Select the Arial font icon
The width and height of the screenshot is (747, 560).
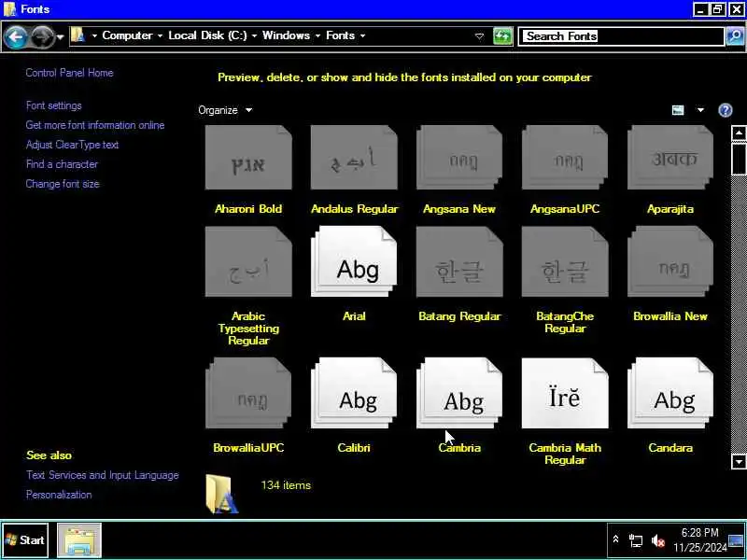354,261
